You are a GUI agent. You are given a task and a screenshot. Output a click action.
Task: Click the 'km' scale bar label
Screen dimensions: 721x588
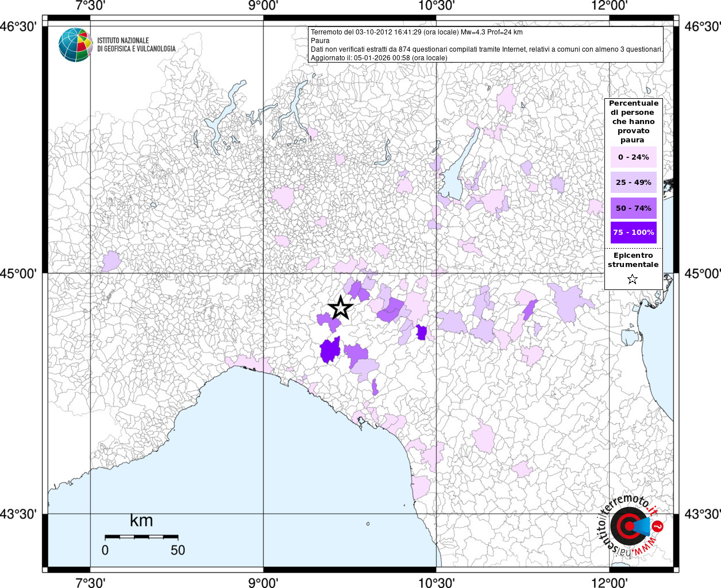click(141, 520)
